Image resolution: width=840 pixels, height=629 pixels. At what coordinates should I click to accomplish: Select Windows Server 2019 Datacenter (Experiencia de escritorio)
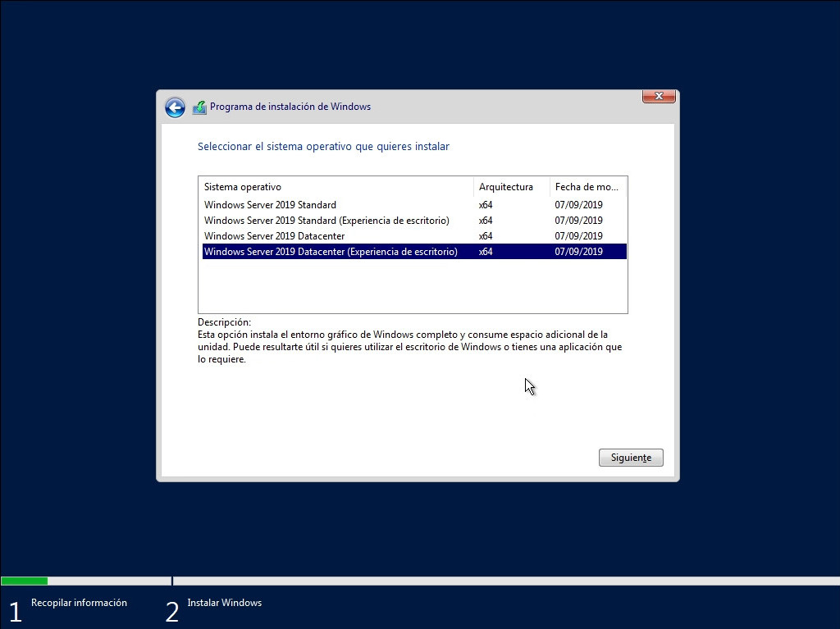(331, 252)
